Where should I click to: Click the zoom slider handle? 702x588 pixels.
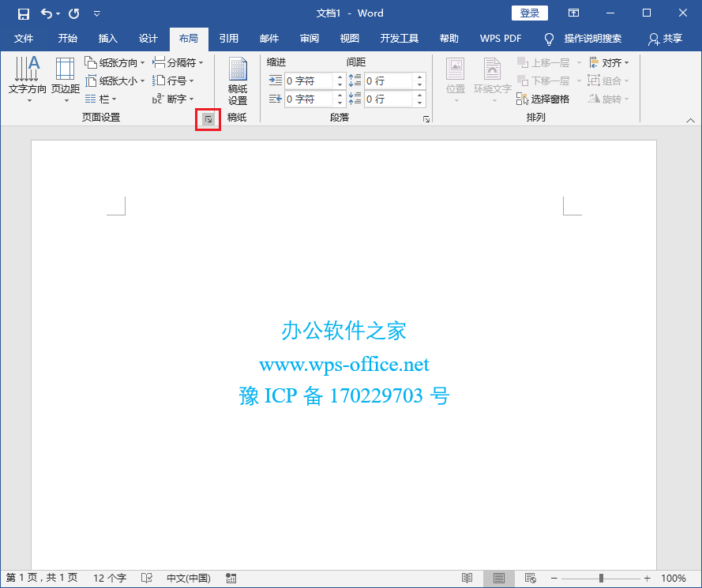(601, 579)
